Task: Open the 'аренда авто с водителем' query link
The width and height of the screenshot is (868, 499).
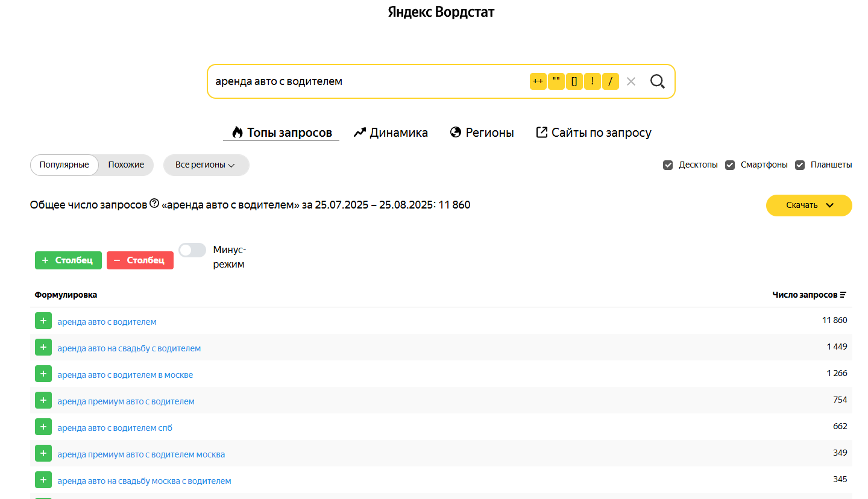Action: click(x=107, y=322)
